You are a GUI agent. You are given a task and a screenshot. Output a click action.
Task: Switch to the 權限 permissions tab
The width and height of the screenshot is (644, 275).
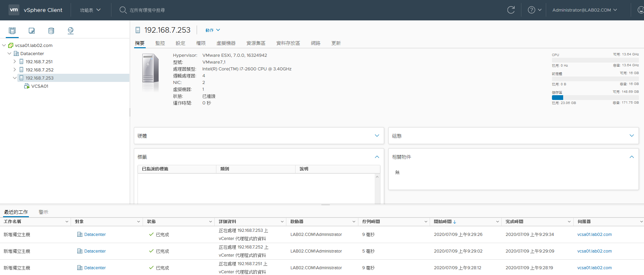pyautogui.click(x=201, y=43)
